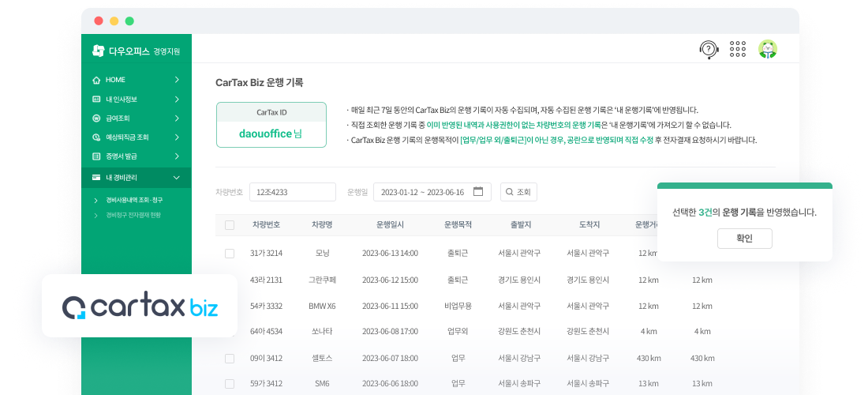Expand the HOME menu chevron

[x=177, y=80]
